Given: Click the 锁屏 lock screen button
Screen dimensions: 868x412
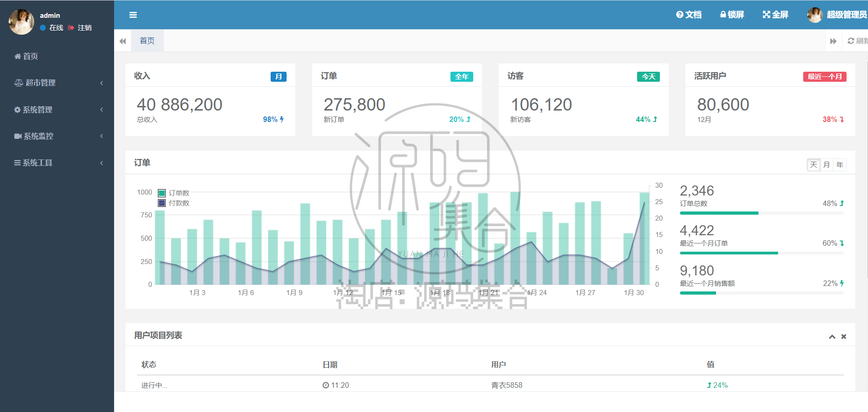Looking at the screenshot, I should coord(732,15).
